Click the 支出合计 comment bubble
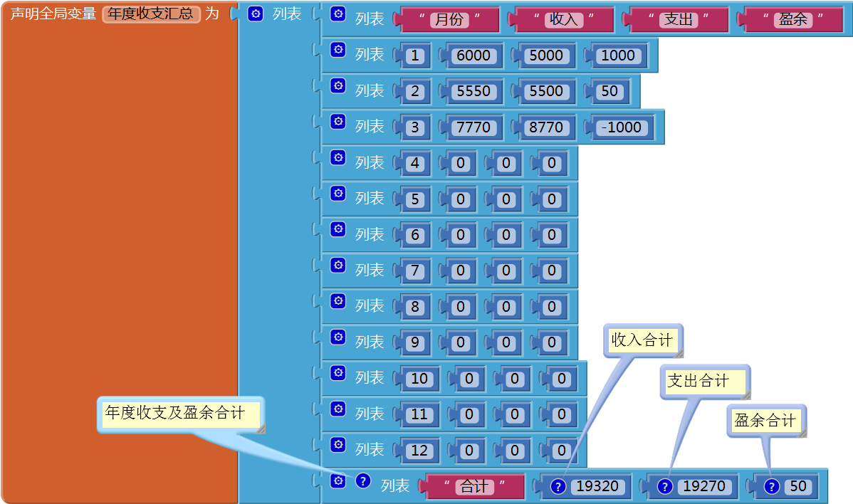This screenshot has width=853, height=504. point(705,381)
